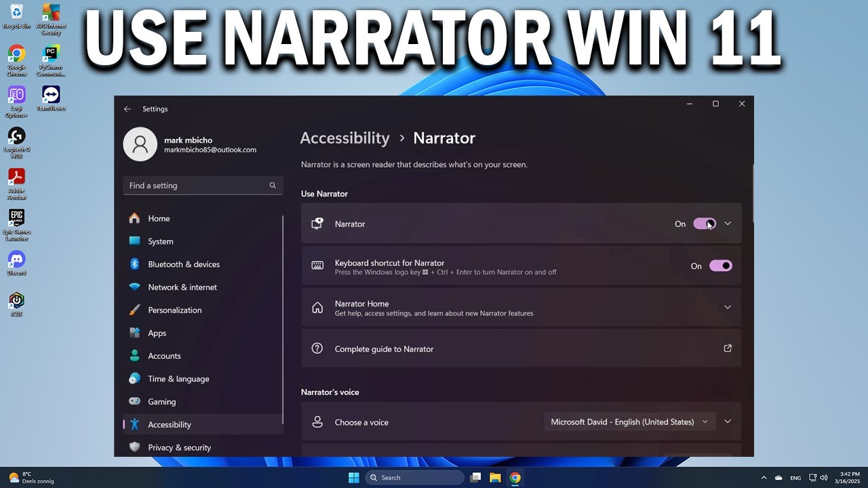
Task: Click the taskbar Search box
Action: [415, 478]
